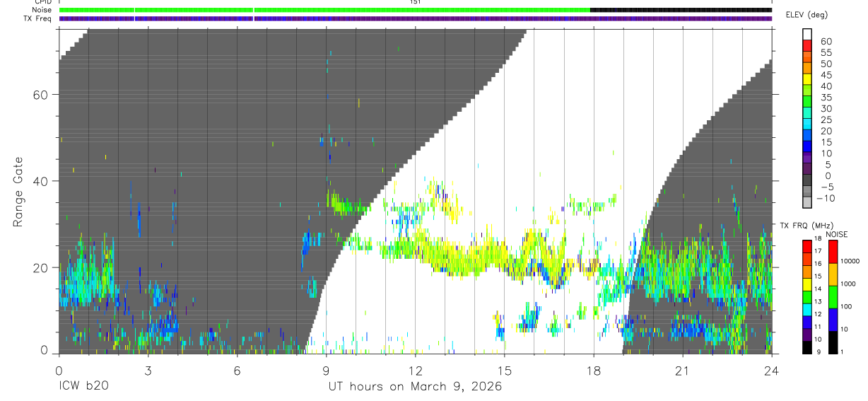Pick the cyan segment of the TX FRQ bar
Screen dimensions: 868x401
[807, 309]
